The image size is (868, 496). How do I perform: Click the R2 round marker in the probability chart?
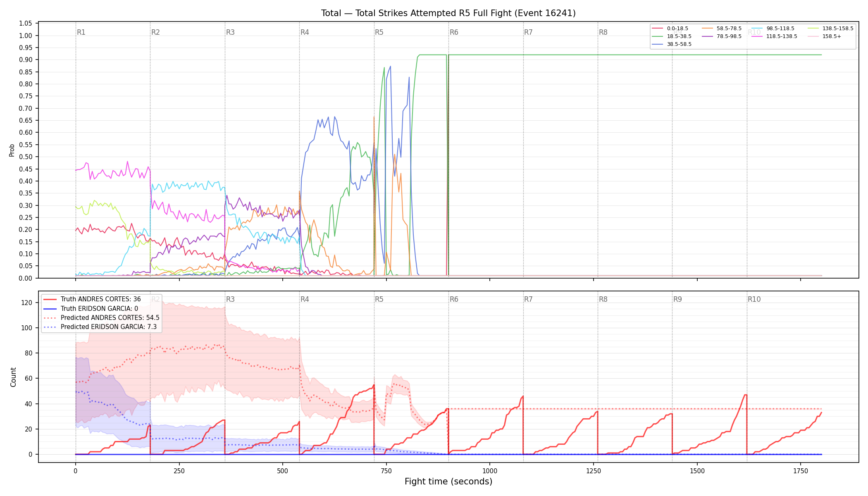tap(155, 32)
